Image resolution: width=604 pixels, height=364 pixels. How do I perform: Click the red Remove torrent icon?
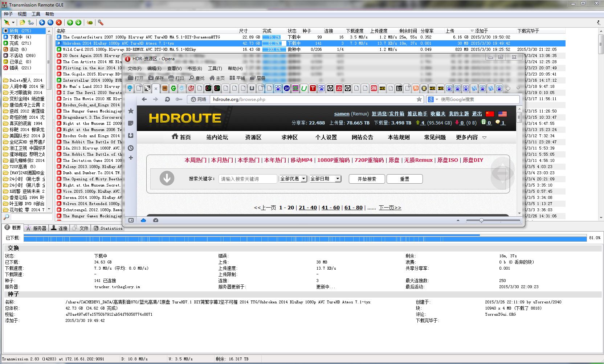click(59, 23)
